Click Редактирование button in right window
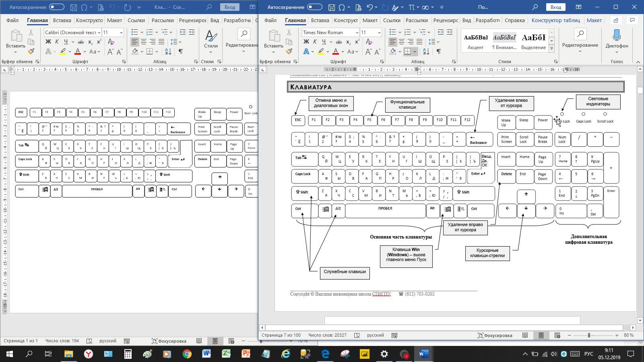This screenshot has width=644, height=362. click(580, 40)
